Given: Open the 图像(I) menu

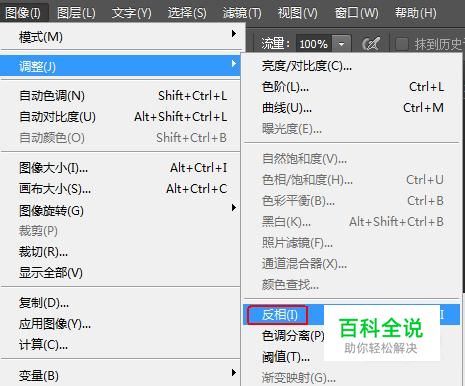Looking at the screenshot, I should [x=23, y=13].
